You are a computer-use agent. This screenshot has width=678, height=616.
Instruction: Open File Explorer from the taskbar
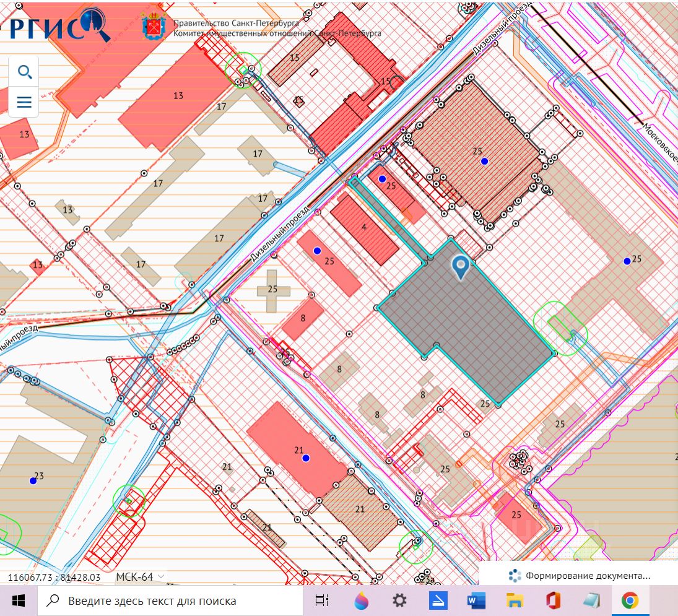tap(515, 601)
